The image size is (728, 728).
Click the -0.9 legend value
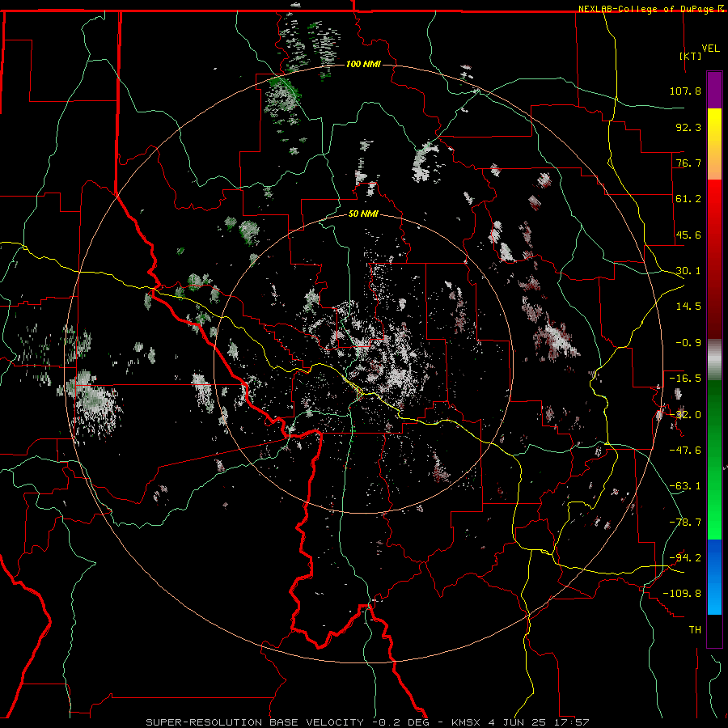pyautogui.click(x=688, y=343)
